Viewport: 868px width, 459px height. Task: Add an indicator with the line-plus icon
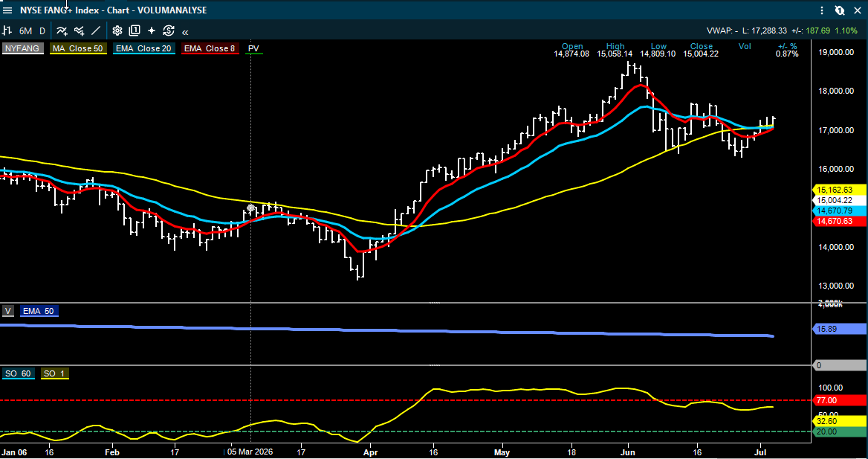(x=62, y=31)
